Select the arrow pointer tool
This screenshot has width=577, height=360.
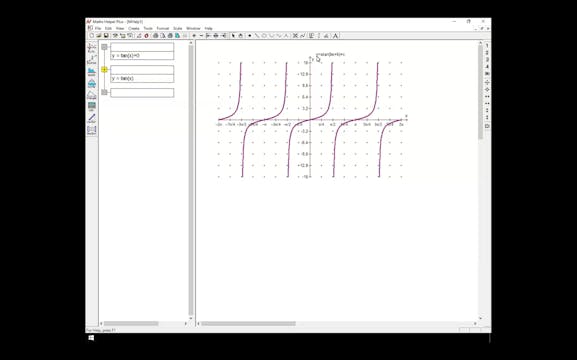tap(233, 36)
